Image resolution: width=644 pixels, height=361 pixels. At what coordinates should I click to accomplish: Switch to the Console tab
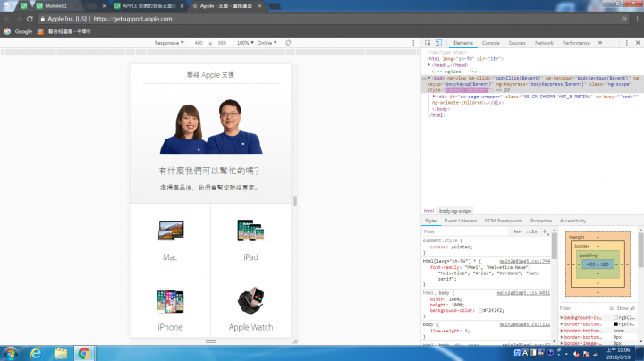(490, 43)
